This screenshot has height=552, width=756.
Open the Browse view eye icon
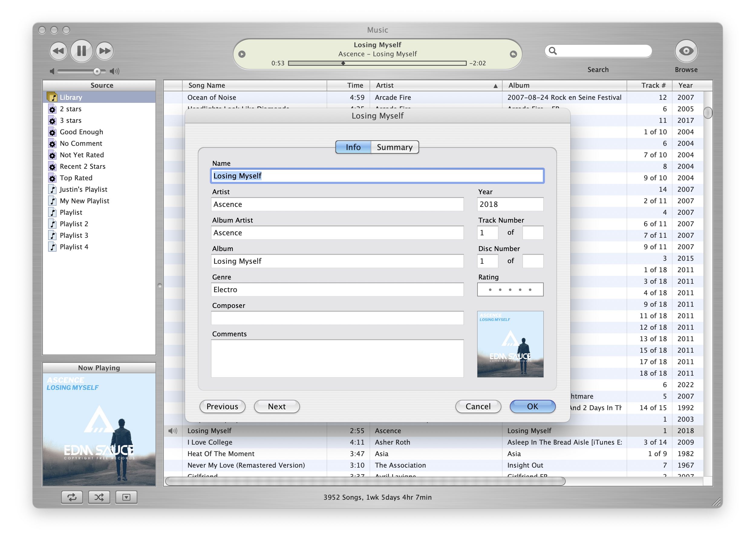point(686,51)
